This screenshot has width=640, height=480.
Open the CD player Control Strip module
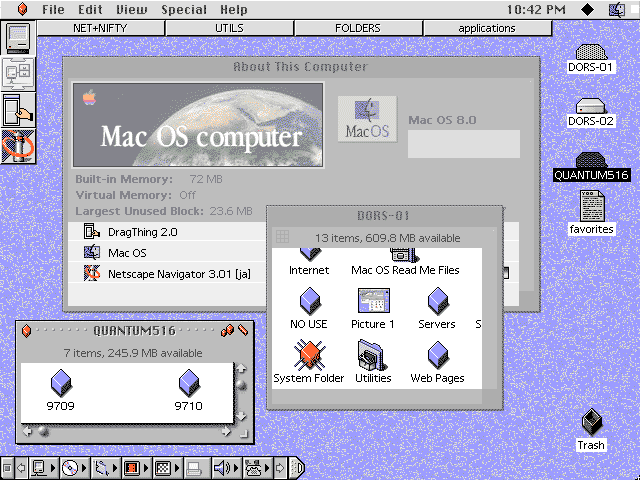tap(74, 468)
